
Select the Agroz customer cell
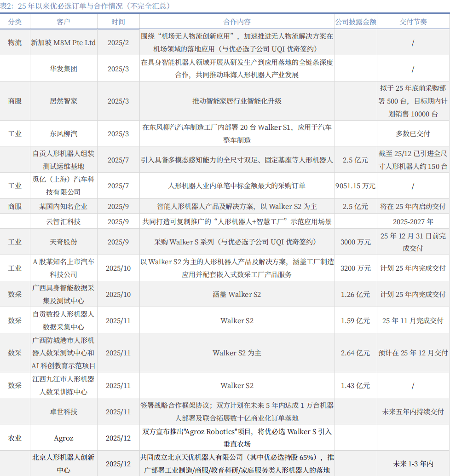point(63,438)
